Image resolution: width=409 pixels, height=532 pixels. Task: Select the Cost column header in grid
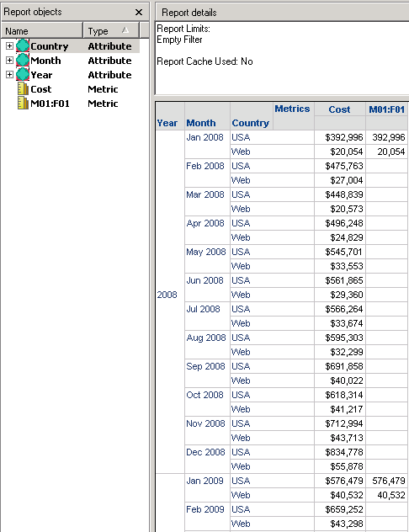[339, 109]
